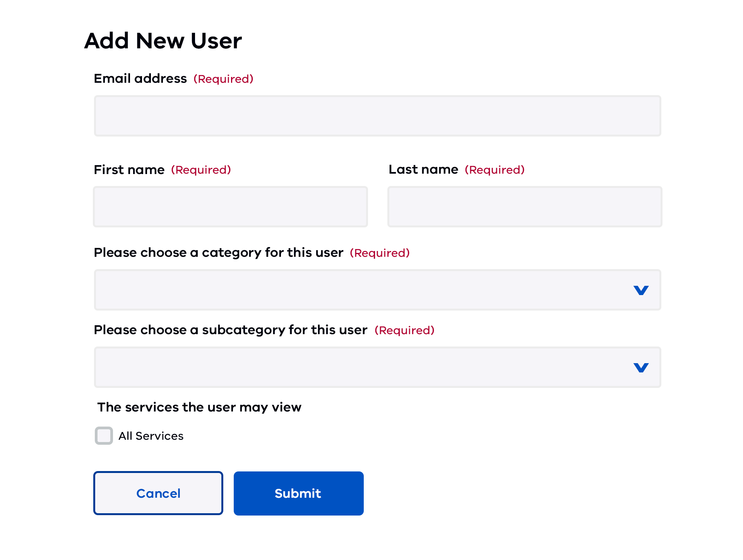Screen dimensions: 743x560
Task: Click inside the Last name field
Action: (x=525, y=207)
